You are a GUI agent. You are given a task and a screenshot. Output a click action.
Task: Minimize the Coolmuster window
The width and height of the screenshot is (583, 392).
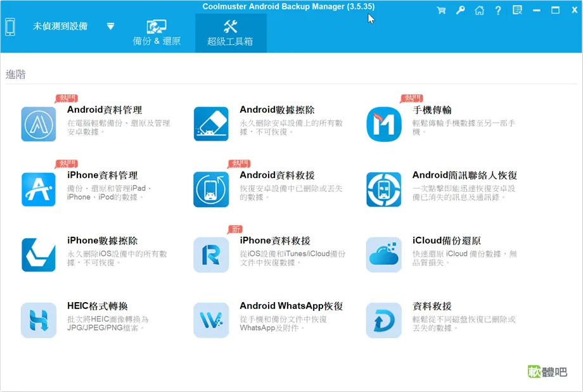pos(536,10)
